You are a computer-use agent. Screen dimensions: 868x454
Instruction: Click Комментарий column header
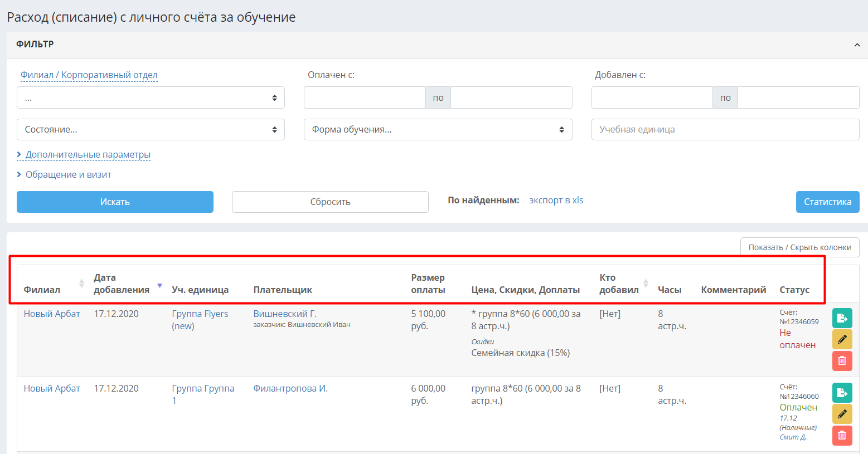734,290
